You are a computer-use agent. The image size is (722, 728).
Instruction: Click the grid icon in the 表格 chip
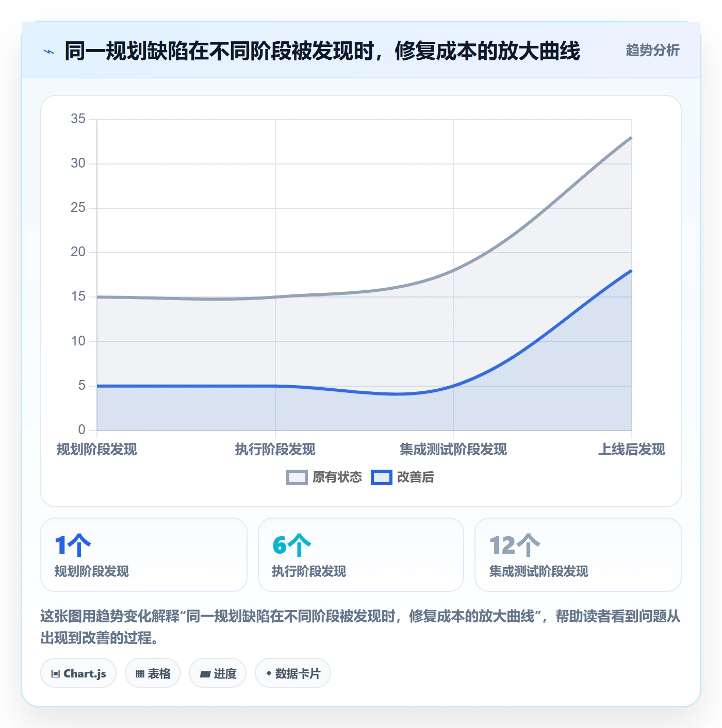140,673
